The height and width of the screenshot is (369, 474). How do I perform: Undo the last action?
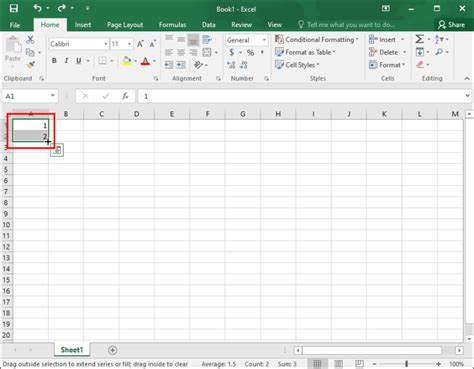(37, 8)
